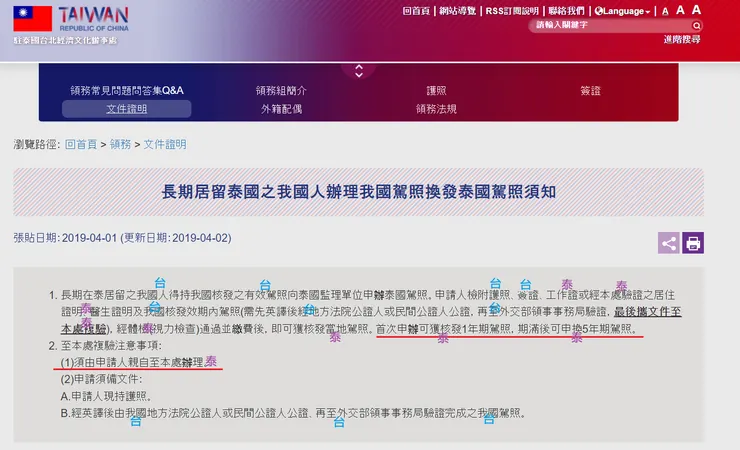Select the small font size A
This screenshot has width=740, height=450.
click(x=665, y=11)
